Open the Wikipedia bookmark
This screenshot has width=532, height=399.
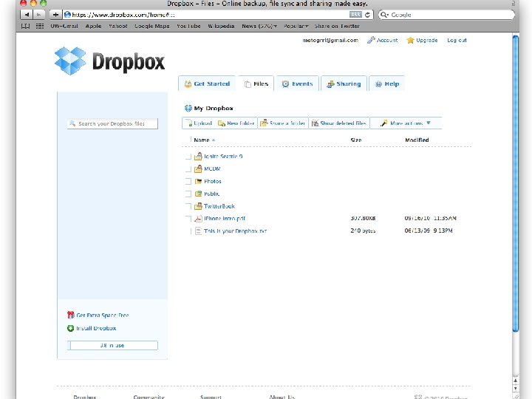pyautogui.click(x=221, y=26)
